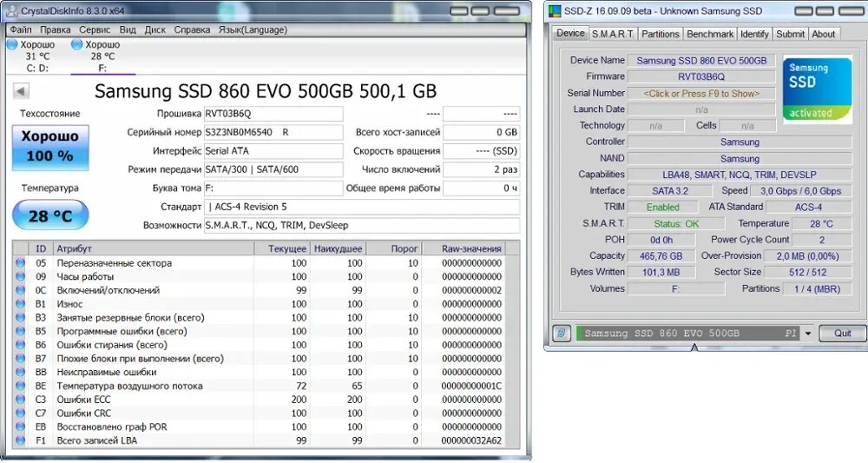868x463 pixels.
Task: Click raw value 000000032A62 in row F1
Action: point(471,440)
